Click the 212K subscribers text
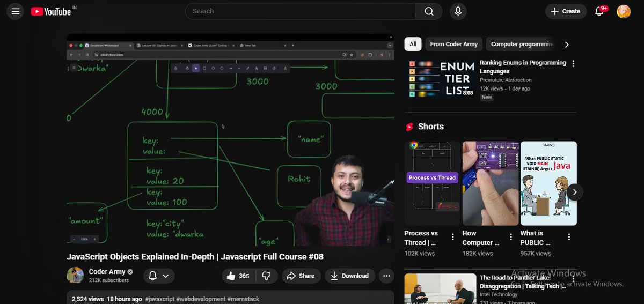The image size is (644, 304). (109, 280)
